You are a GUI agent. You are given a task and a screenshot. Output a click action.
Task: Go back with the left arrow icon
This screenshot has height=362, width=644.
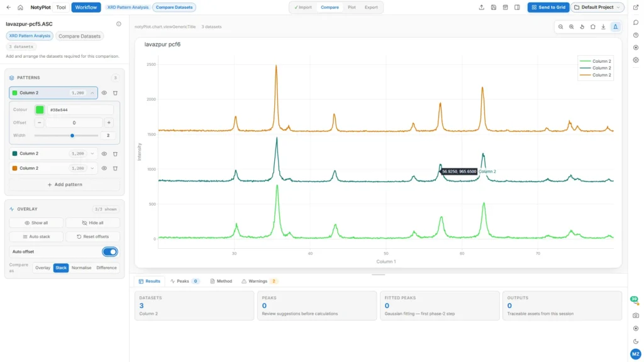click(9, 8)
